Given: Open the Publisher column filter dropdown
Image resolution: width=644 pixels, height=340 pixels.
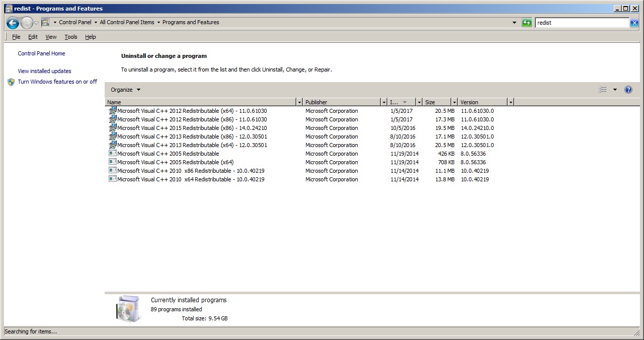Looking at the screenshot, I should tap(384, 102).
